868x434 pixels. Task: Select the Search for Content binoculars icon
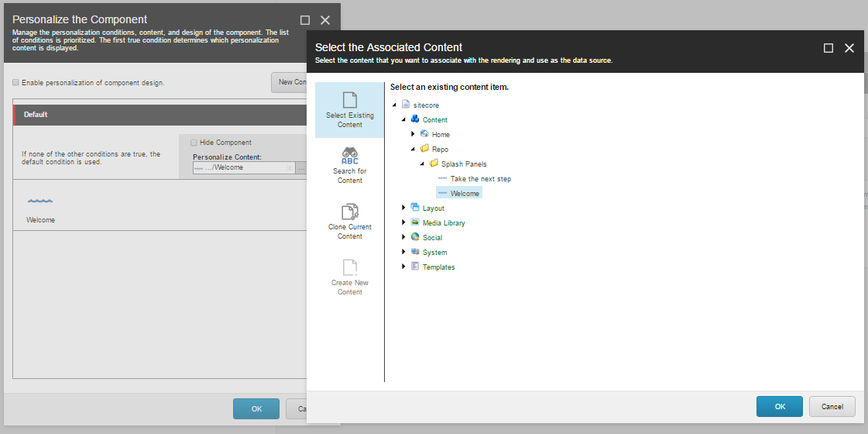click(349, 155)
